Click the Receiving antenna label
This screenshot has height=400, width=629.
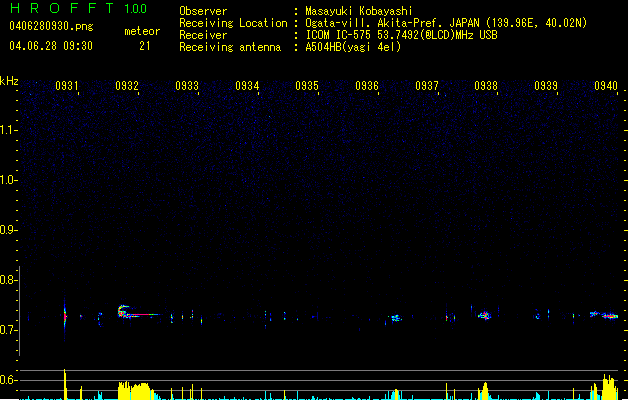click(230, 47)
